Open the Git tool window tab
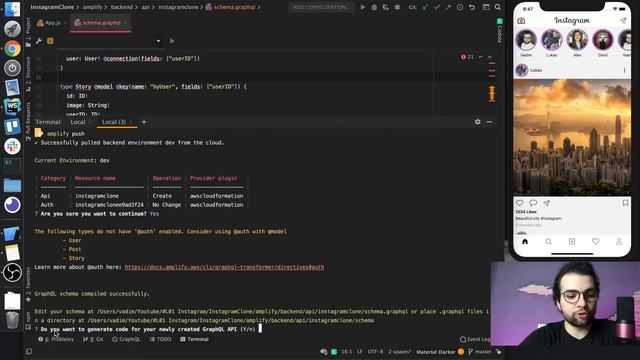The image size is (640, 360). (93, 339)
